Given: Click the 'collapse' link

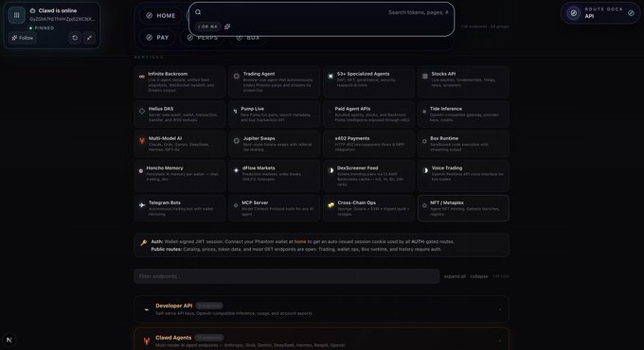Looking at the screenshot, I should coord(479,276).
